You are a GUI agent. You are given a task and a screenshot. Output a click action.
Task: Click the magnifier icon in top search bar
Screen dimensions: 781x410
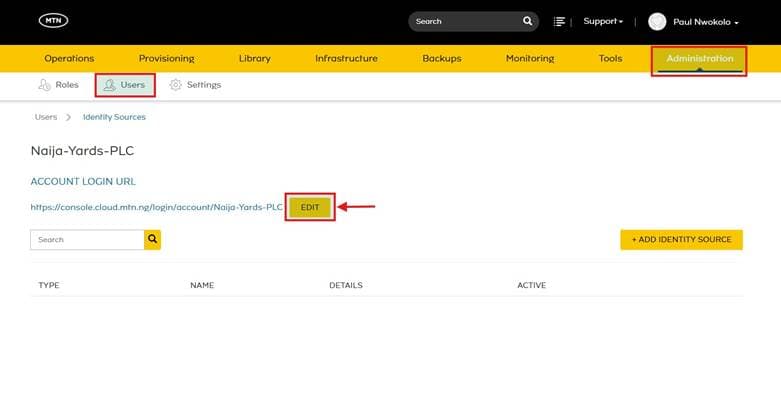527,21
